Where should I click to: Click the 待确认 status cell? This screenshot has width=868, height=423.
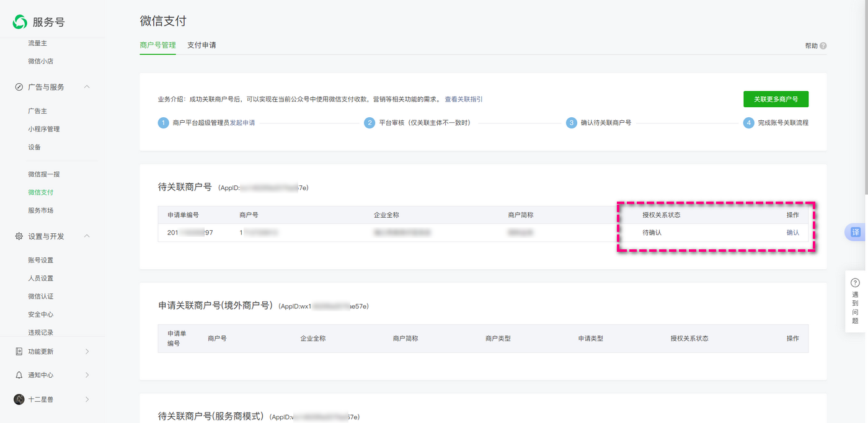click(x=652, y=233)
